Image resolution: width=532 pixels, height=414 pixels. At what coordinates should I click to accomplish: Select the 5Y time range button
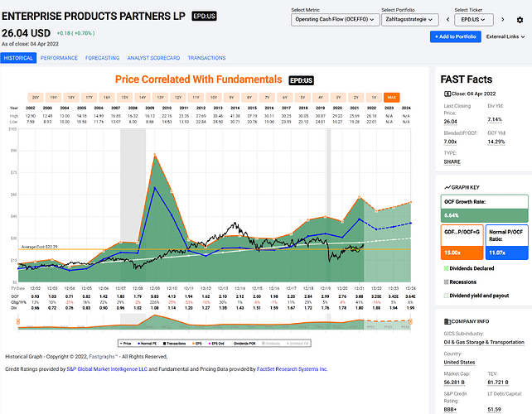pyautogui.click(x=302, y=98)
